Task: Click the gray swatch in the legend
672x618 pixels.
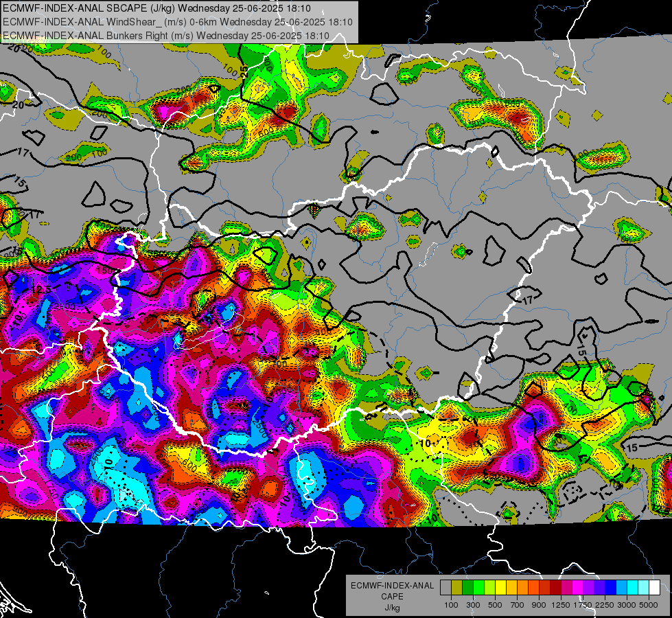Action: tap(445, 588)
